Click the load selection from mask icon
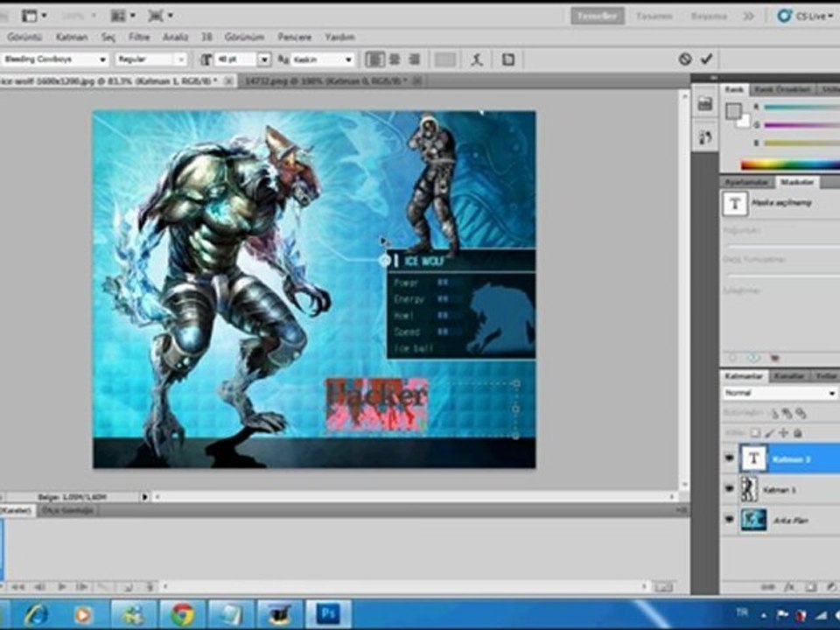840x630 pixels. point(734,358)
